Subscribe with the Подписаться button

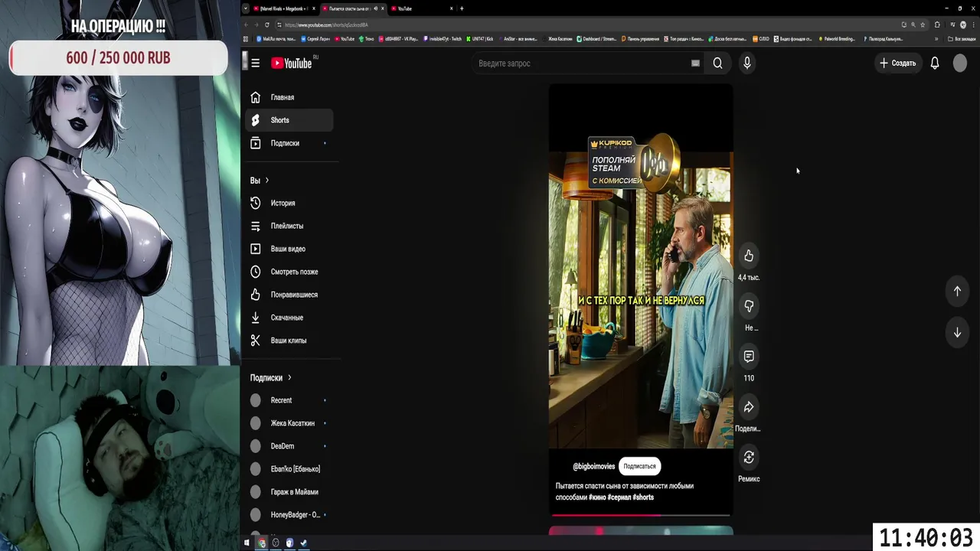click(x=639, y=466)
